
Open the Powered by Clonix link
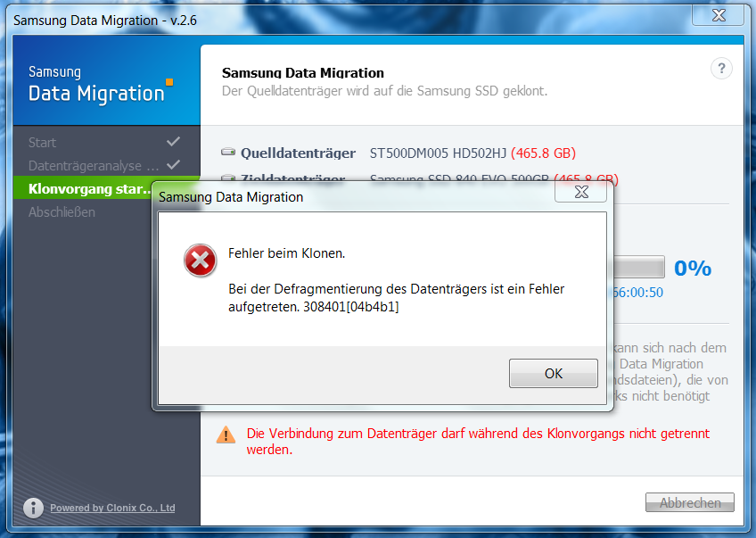pos(112,508)
